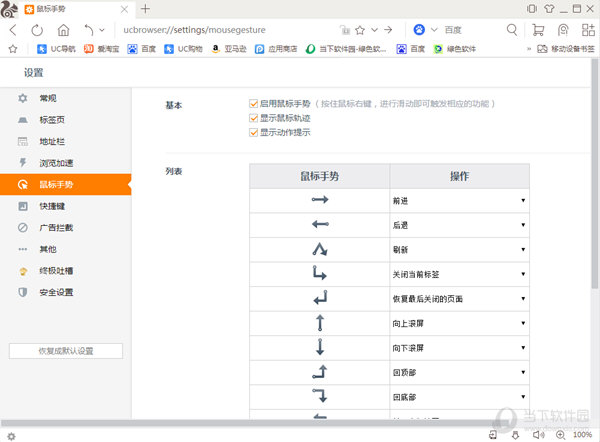Open UC购物 bookmark
Image resolution: width=600 pixels, height=442 pixels.
pos(183,49)
